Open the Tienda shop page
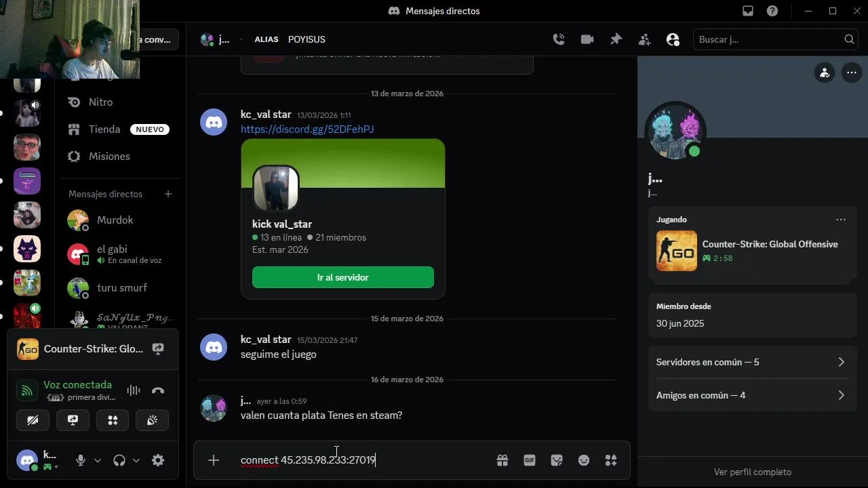The image size is (868, 488). click(119, 129)
